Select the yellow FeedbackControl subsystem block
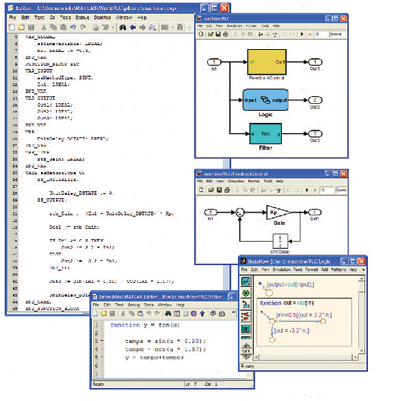 click(x=267, y=62)
